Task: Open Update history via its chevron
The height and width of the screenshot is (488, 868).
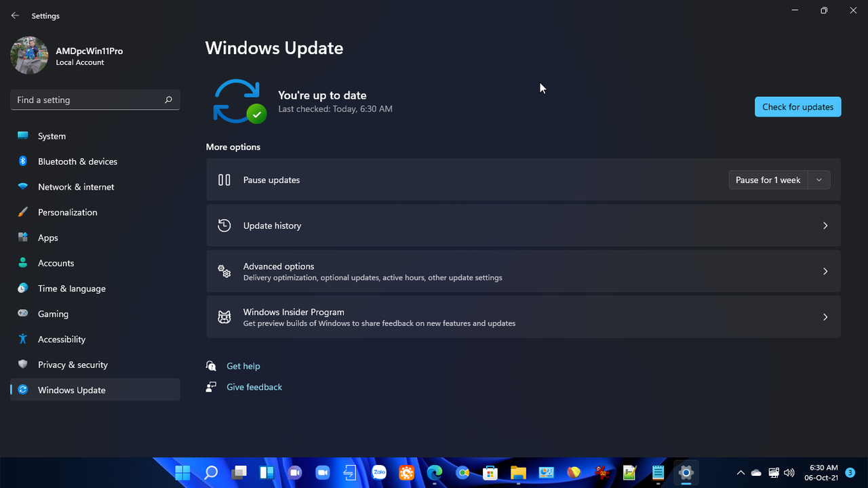Action: pos(825,226)
